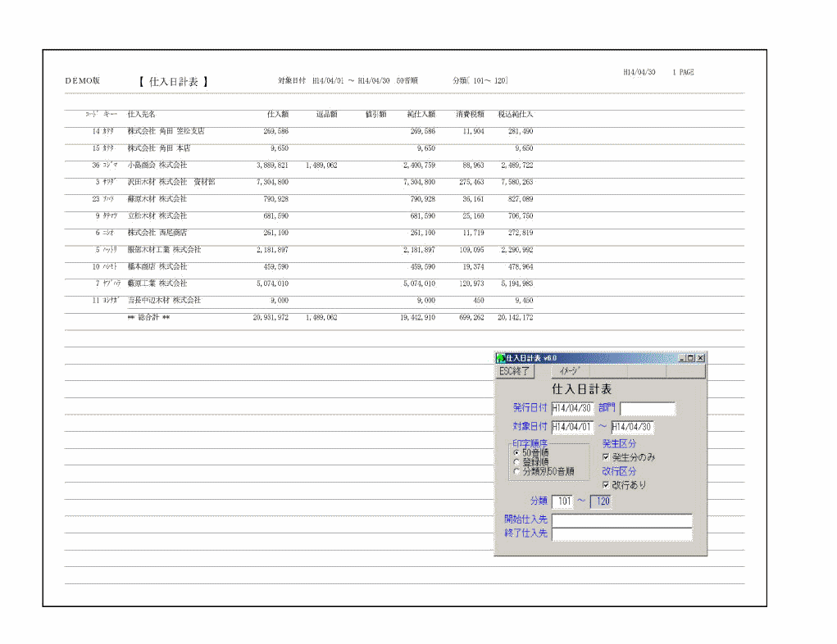Click the 純仕入額 column header
The image size is (837, 644).
(x=421, y=114)
